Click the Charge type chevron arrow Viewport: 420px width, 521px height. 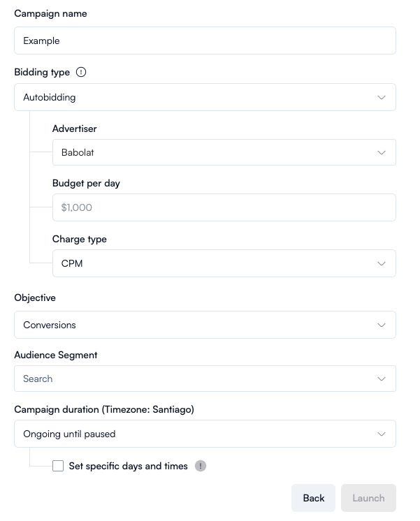[382, 264]
